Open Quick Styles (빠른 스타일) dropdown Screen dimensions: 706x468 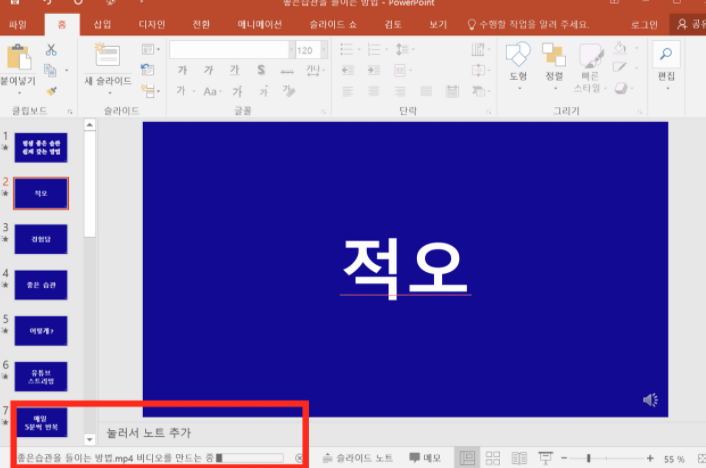590,68
